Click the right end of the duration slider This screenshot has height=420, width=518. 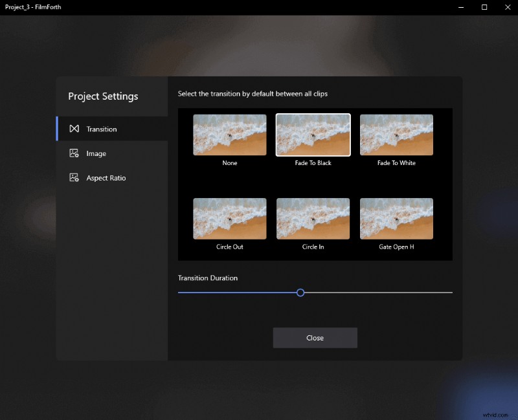[451, 293]
